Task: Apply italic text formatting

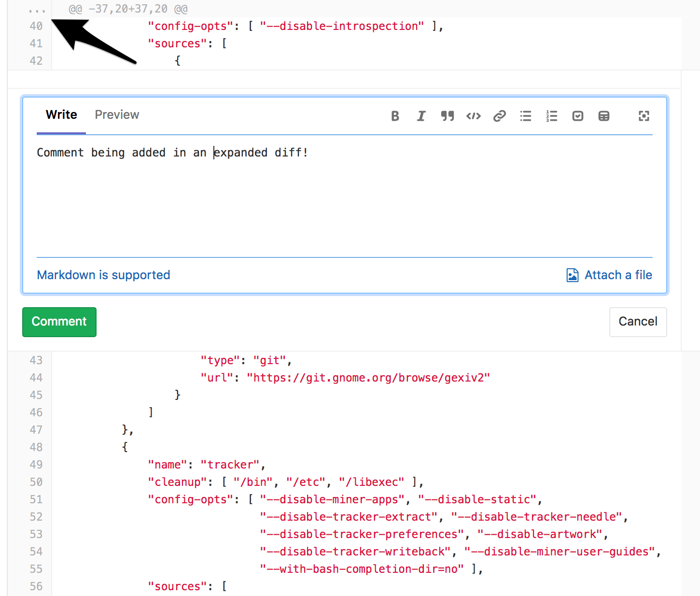Action: tap(421, 116)
